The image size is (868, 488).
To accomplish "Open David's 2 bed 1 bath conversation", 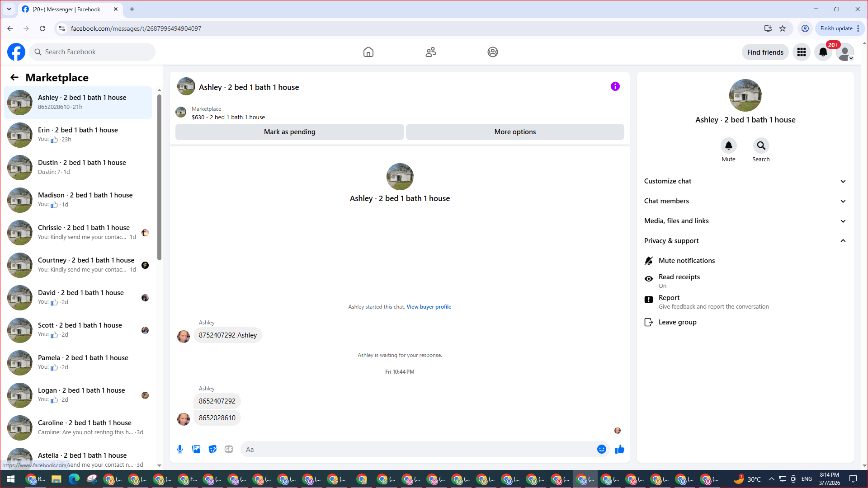I will coord(78,297).
